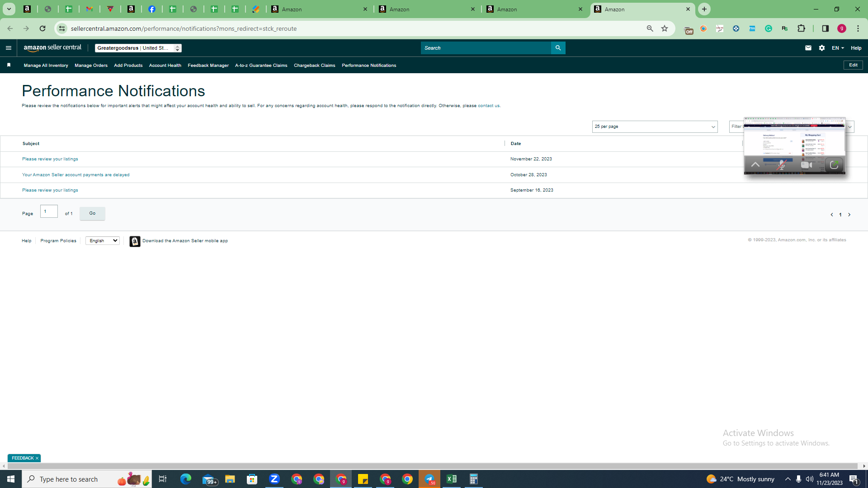Click the Page number input box

(49, 211)
